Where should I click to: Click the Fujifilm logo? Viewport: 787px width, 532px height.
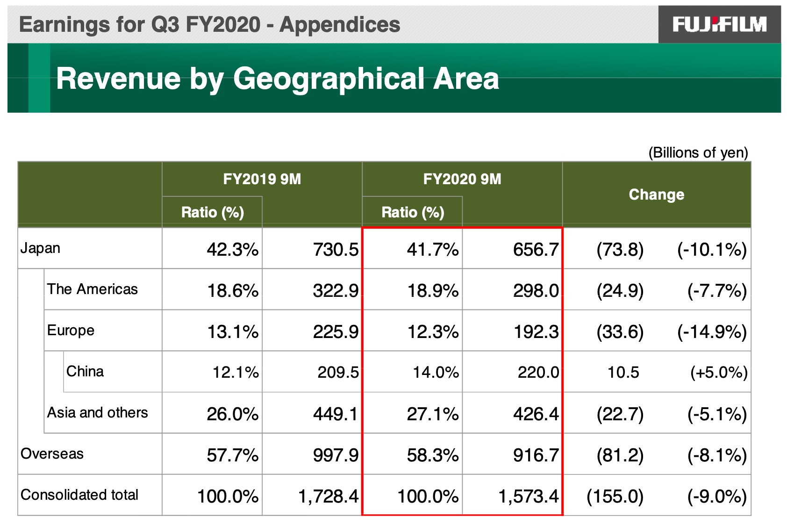coord(719,24)
